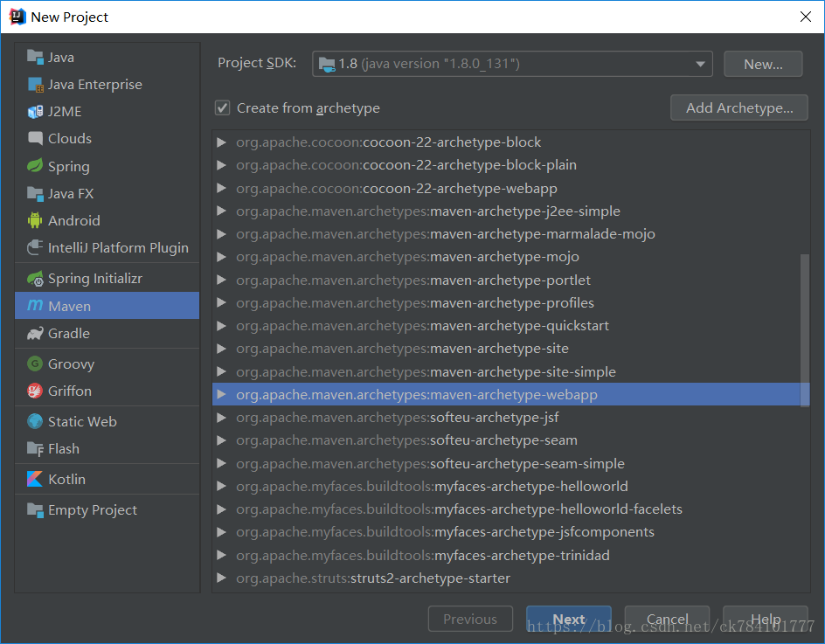Toggle Create from archetype checkbox
The height and width of the screenshot is (644, 825).
223,107
